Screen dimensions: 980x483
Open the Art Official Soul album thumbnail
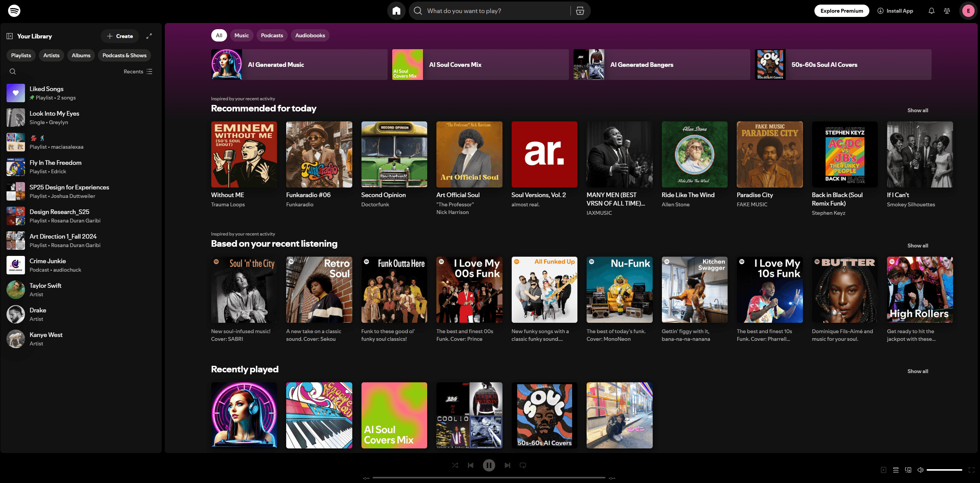point(469,154)
